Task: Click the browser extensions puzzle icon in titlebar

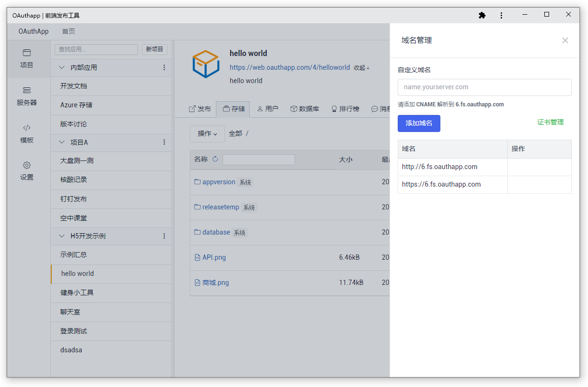Action: coord(482,15)
